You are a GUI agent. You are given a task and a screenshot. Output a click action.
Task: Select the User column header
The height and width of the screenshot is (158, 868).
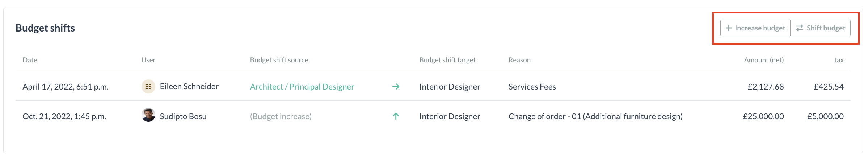click(148, 60)
